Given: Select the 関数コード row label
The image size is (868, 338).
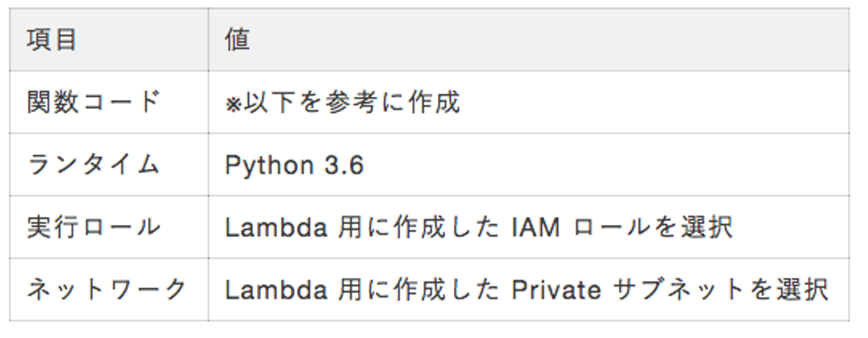Looking at the screenshot, I should pos(93,102).
